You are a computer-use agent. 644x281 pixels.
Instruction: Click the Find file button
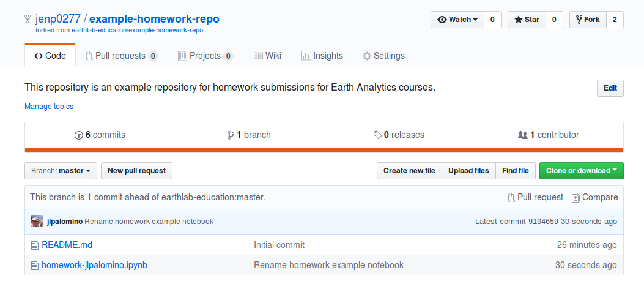point(516,171)
